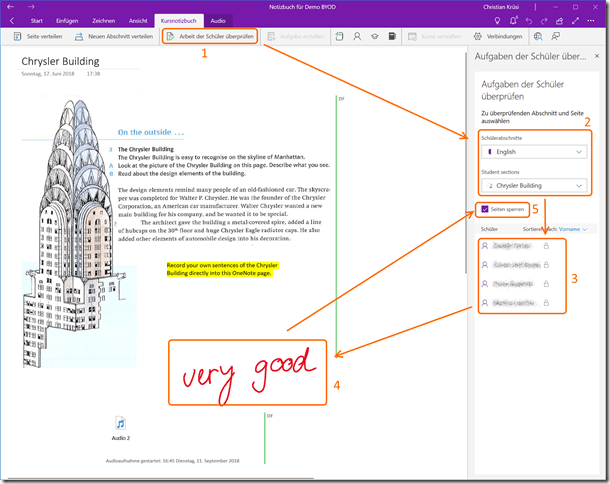Click the person icon in Kursnotizbuch toolbar

pos(357,37)
